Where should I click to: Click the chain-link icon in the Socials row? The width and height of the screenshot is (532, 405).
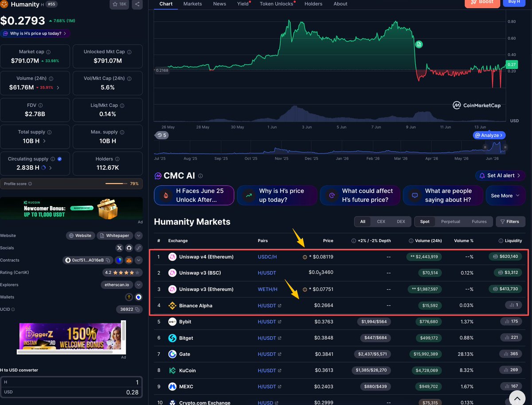pyautogui.click(x=139, y=248)
